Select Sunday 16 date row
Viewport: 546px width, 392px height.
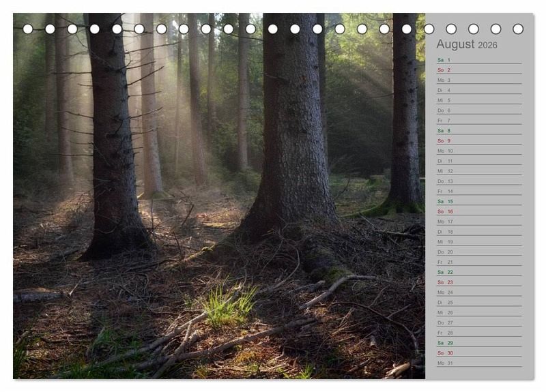pos(478,211)
